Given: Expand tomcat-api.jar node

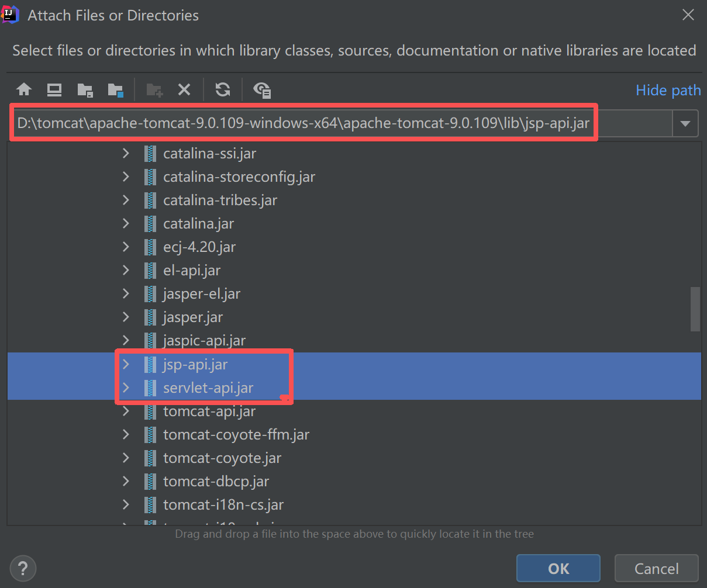Looking at the screenshot, I should point(126,411).
